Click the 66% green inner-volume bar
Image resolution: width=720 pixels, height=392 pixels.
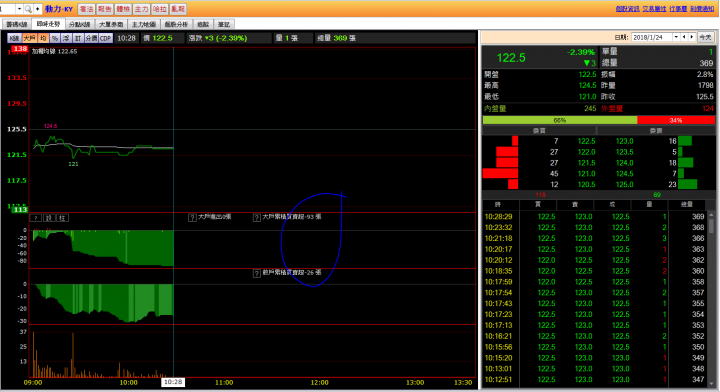pos(560,120)
